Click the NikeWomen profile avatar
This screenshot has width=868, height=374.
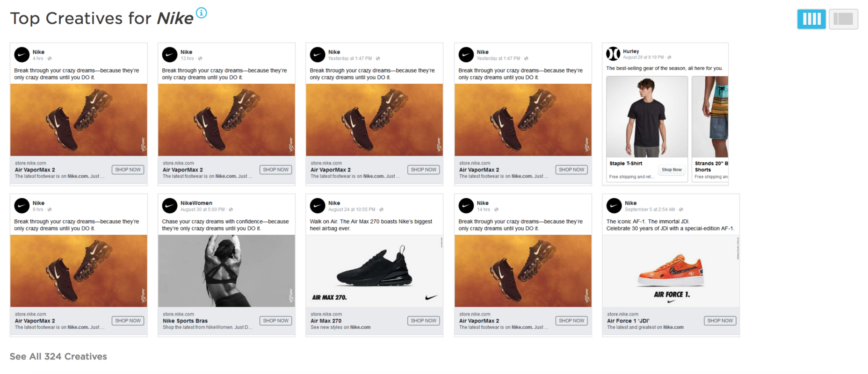point(169,205)
